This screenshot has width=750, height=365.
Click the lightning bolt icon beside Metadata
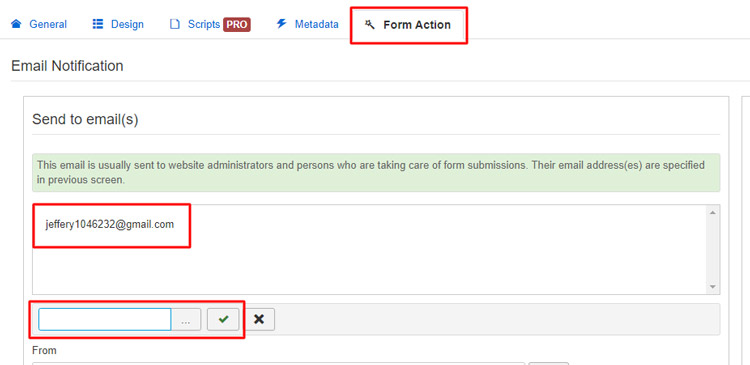coord(281,24)
